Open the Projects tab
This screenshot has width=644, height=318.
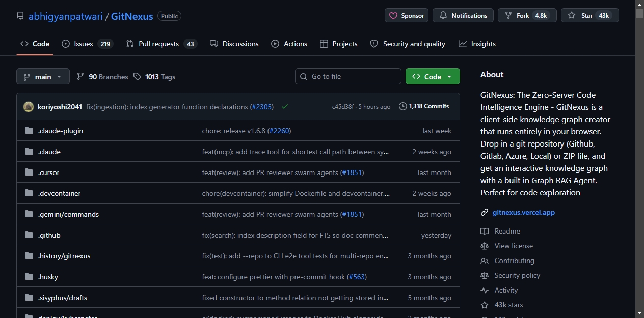pyautogui.click(x=339, y=44)
